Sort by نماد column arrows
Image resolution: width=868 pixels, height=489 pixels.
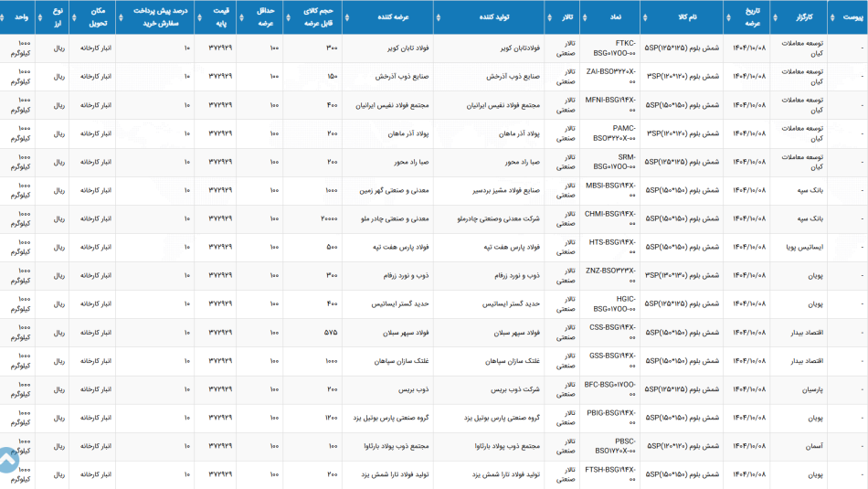[x=585, y=17]
